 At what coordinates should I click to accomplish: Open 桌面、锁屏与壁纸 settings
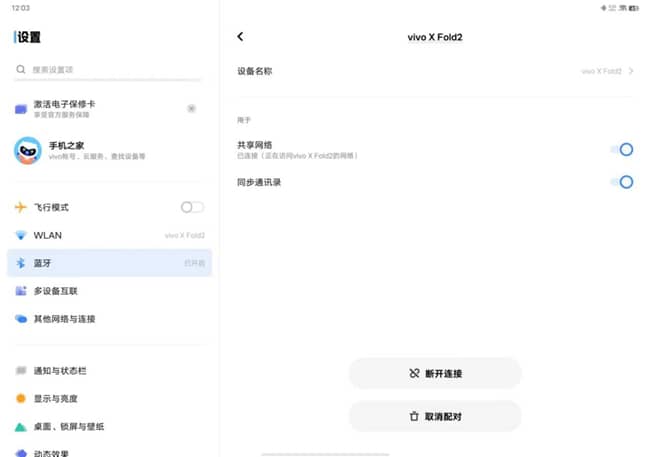(68, 426)
